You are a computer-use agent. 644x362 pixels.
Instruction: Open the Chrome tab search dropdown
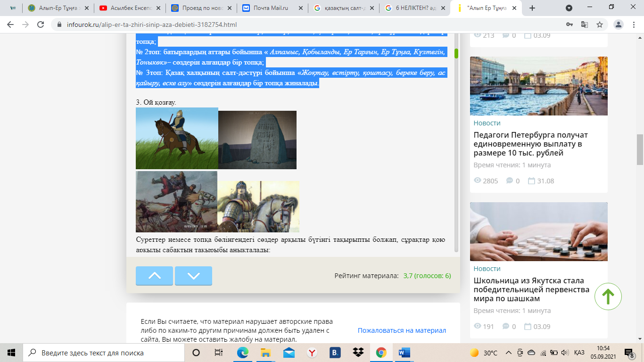(569, 8)
